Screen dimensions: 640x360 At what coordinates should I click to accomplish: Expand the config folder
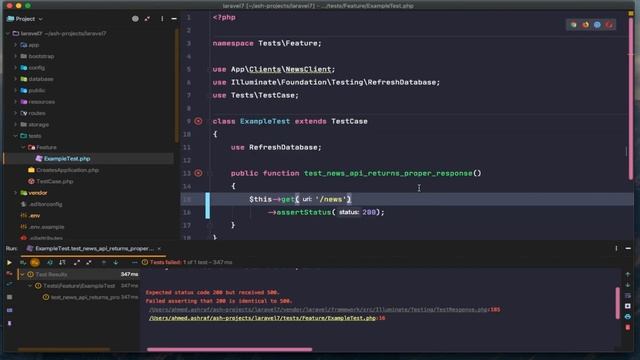16,68
